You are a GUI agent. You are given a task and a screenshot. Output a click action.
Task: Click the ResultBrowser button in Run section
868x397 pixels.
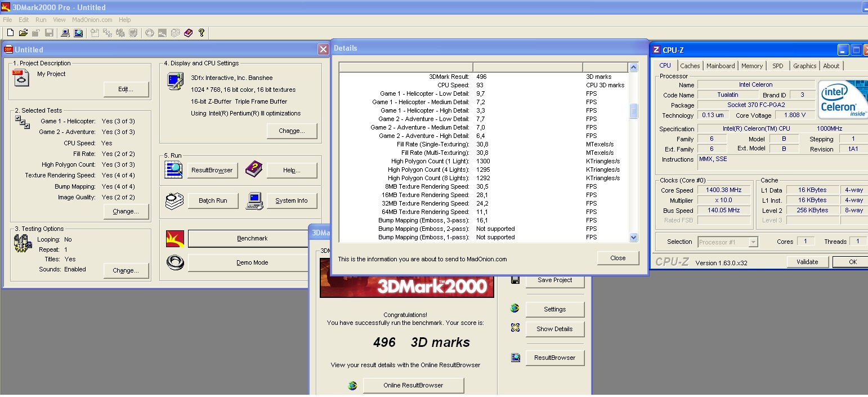click(x=212, y=170)
